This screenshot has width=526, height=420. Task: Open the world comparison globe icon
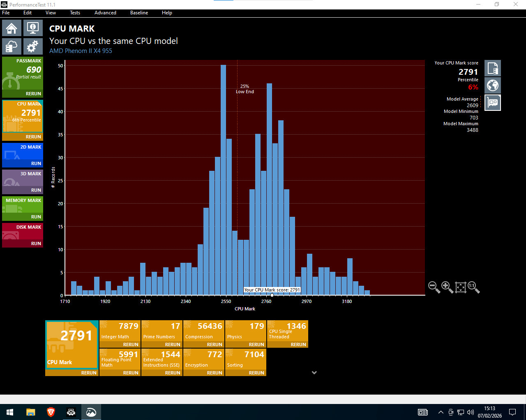pyautogui.click(x=493, y=85)
